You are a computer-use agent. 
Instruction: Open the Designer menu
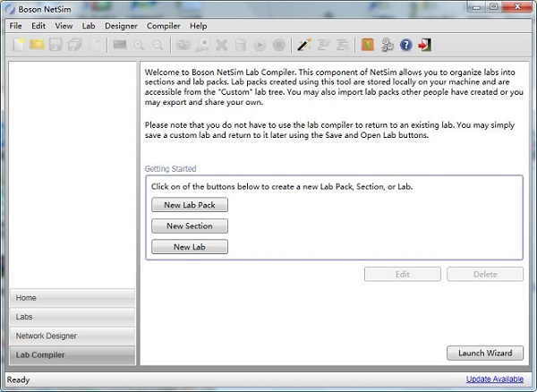pos(121,26)
